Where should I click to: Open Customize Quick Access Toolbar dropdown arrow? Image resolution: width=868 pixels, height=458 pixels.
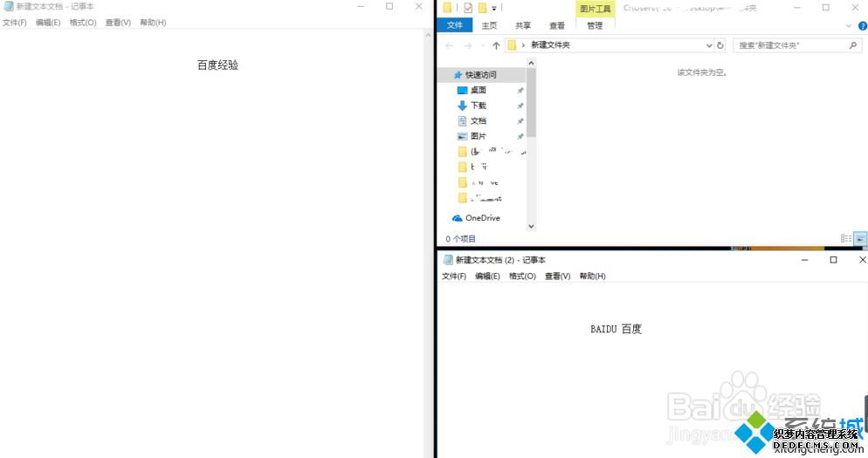493,9
